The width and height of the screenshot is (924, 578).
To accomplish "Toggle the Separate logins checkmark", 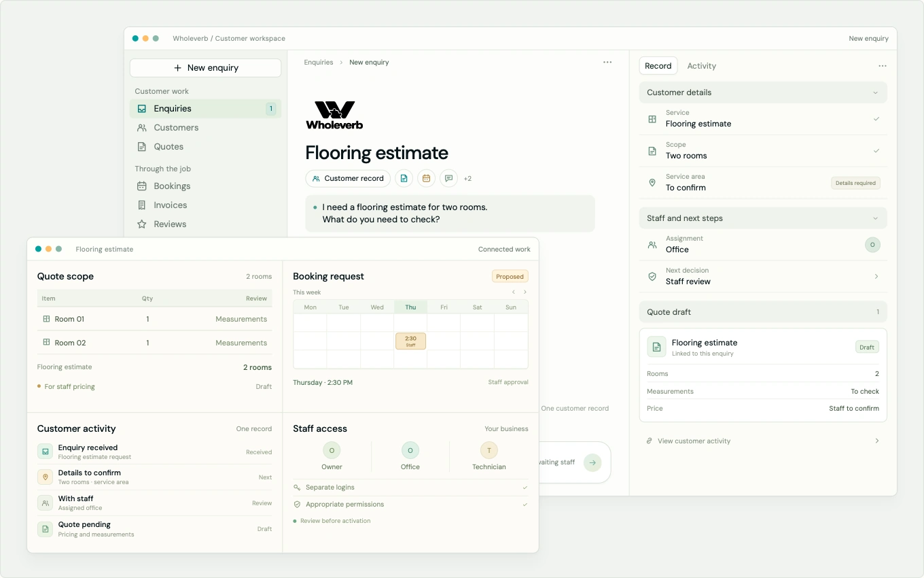I will coord(525,488).
